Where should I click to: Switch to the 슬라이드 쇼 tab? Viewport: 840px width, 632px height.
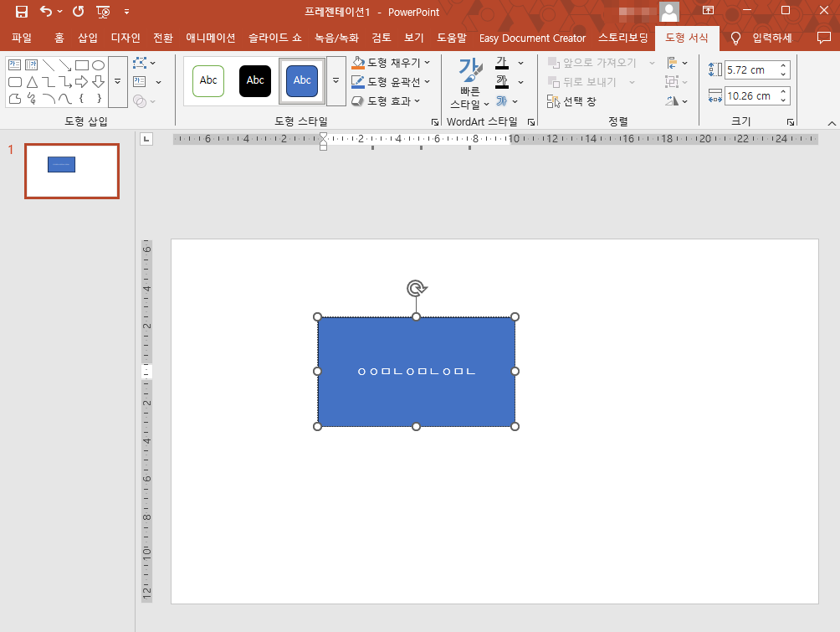click(274, 38)
